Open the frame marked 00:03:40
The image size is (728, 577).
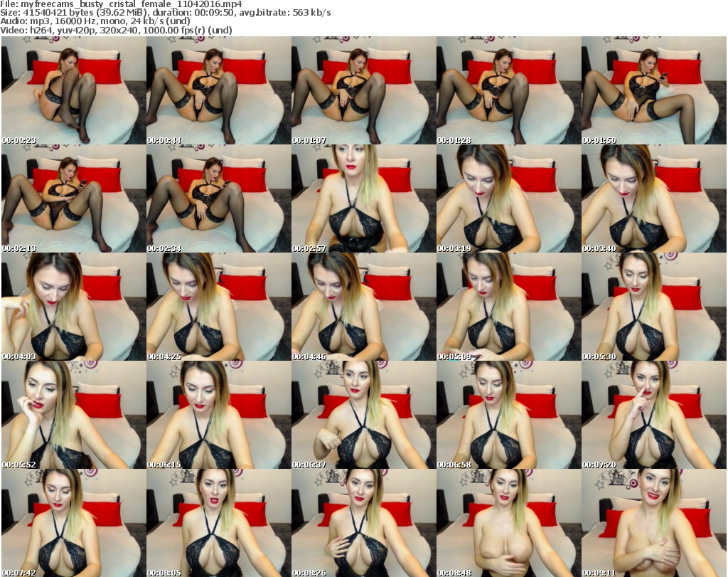coord(653,199)
